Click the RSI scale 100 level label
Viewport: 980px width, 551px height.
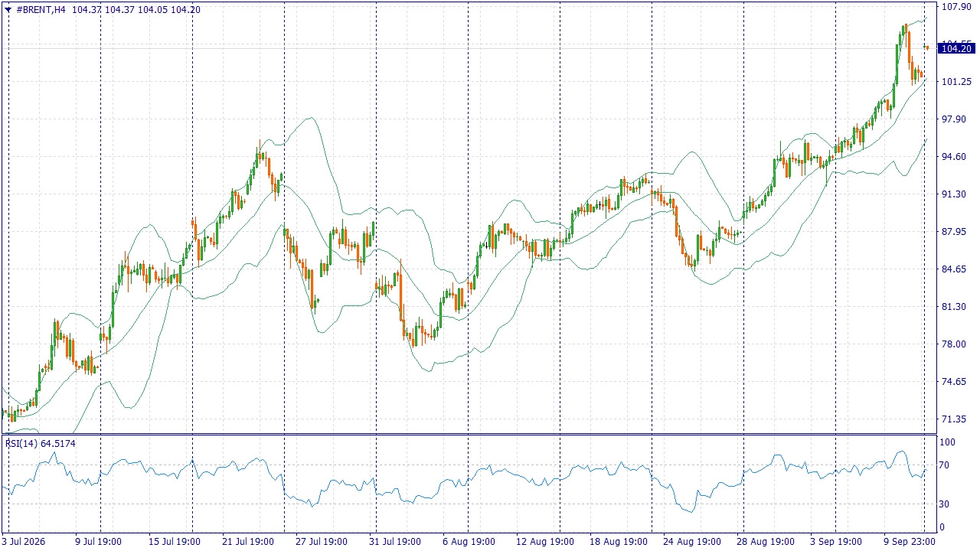point(948,442)
